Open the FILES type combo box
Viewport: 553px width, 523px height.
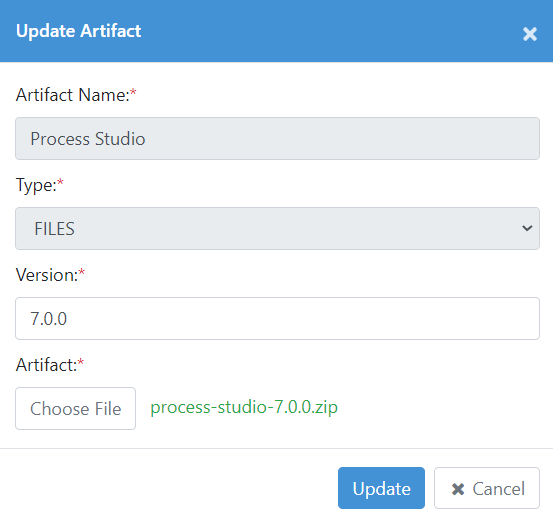click(277, 229)
